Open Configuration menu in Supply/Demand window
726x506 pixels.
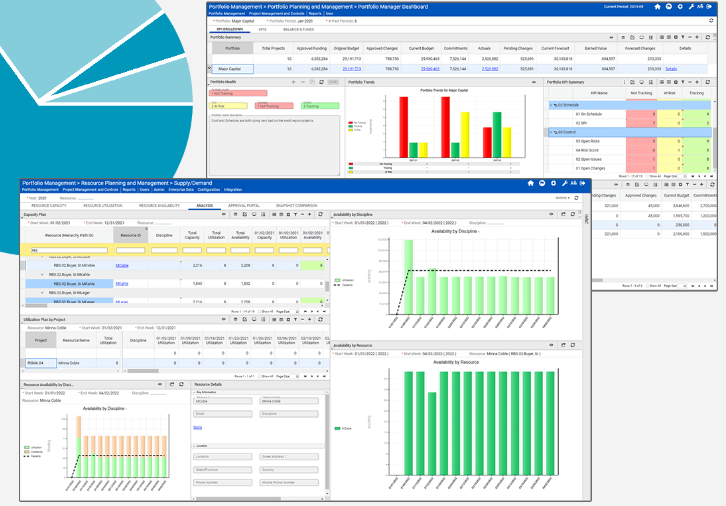(209, 190)
